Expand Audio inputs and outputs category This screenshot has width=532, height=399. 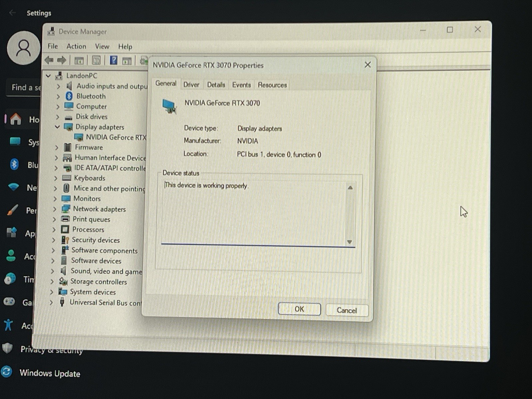click(x=59, y=86)
